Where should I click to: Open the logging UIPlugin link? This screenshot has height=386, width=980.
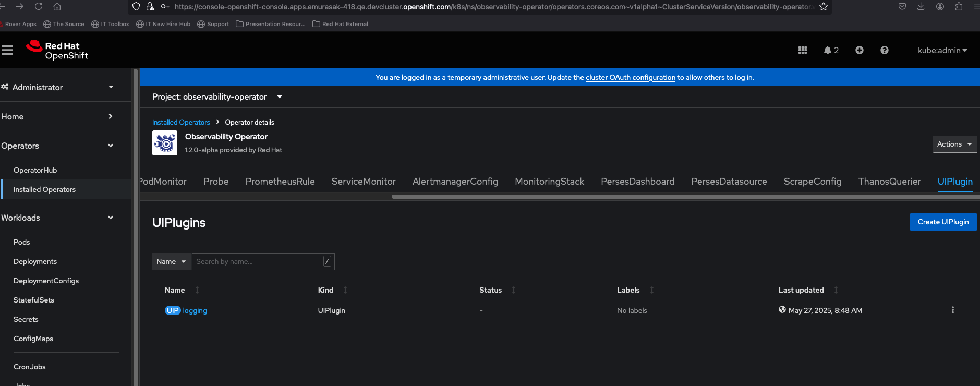pos(195,310)
